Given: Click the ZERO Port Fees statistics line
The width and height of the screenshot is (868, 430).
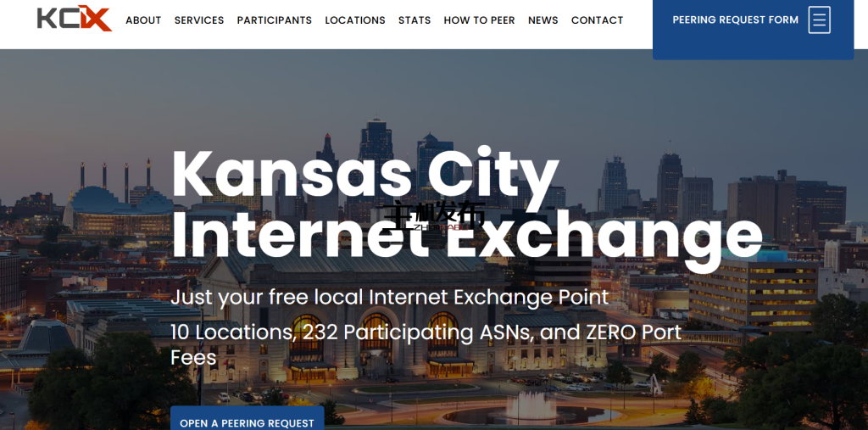Looking at the screenshot, I should 426,344.
